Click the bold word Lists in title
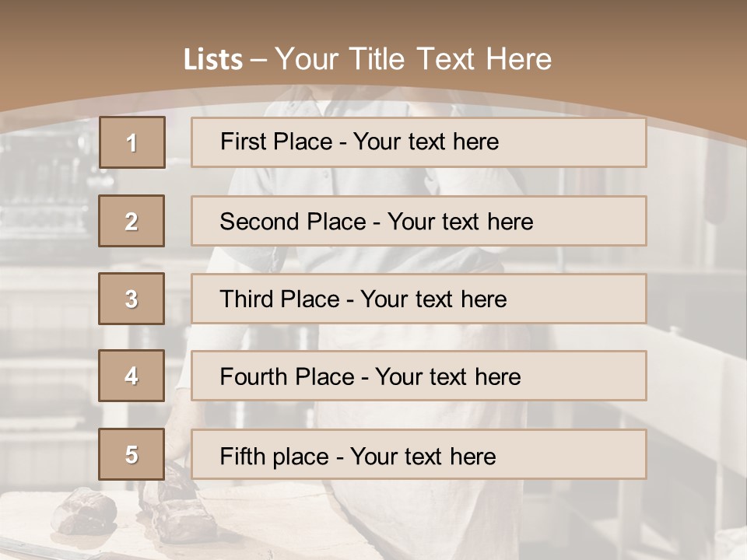Screen dimensions: 747x560 pos(212,59)
